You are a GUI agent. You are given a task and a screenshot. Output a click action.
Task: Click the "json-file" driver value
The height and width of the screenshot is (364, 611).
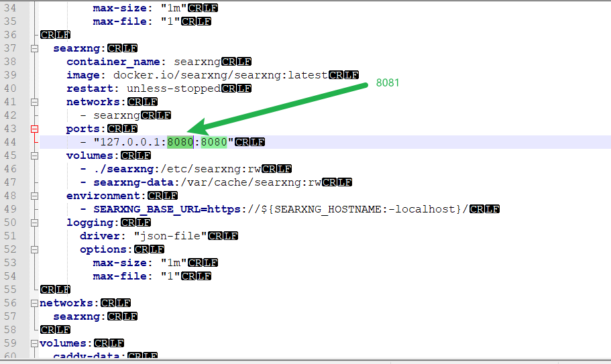click(x=170, y=236)
